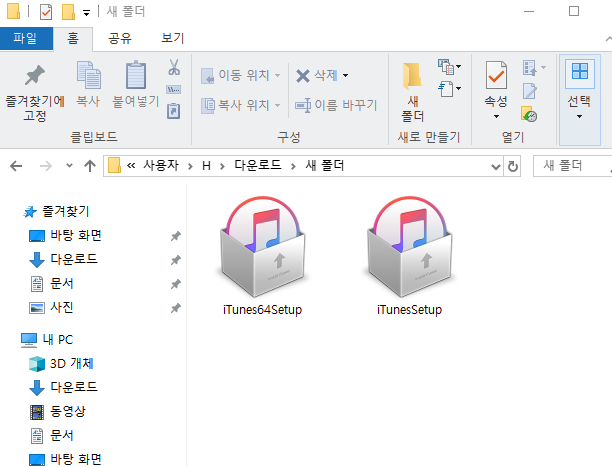Click the iTunes64Setup file name label
The height and width of the screenshot is (467, 612).
pyautogui.click(x=262, y=310)
